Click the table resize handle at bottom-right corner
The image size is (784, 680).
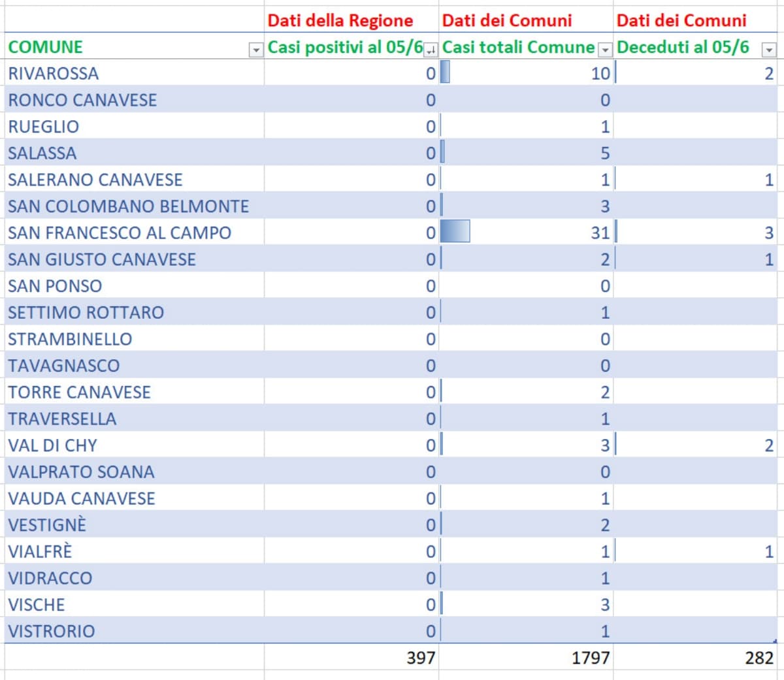pos(776,641)
